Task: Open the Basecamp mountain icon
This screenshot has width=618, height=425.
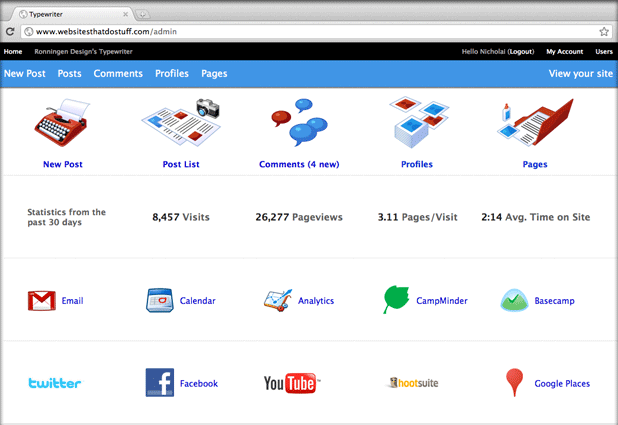Action: tap(514, 300)
